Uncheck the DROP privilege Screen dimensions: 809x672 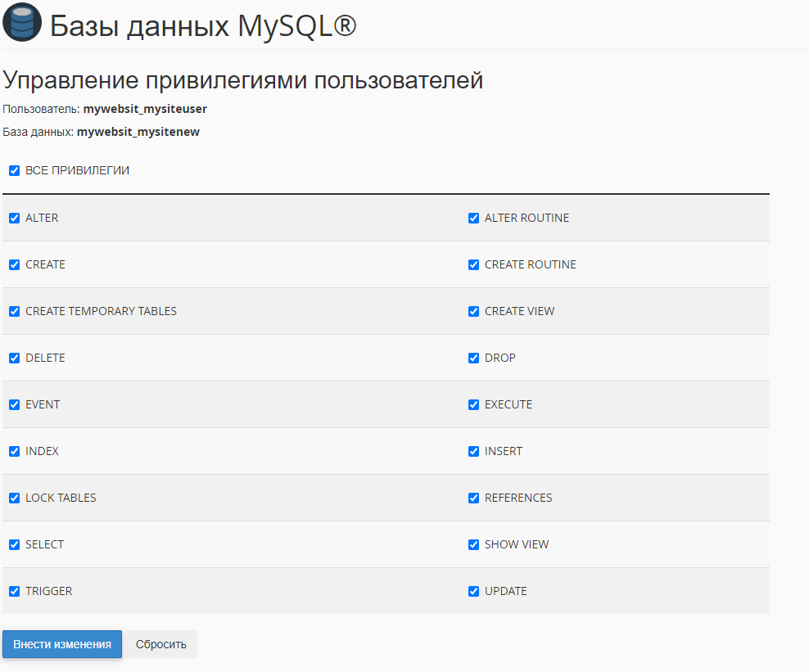pos(473,358)
